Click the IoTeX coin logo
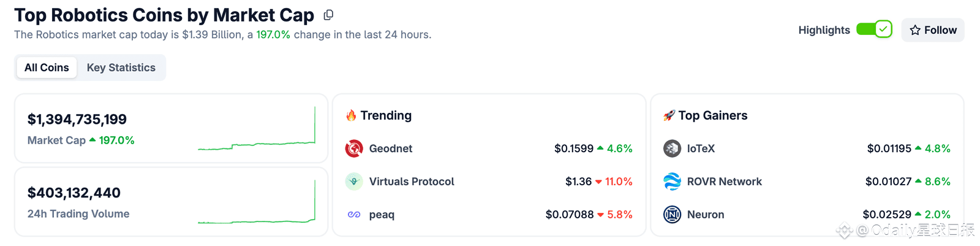Viewport: 980px width, 246px height. [x=672, y=148]
